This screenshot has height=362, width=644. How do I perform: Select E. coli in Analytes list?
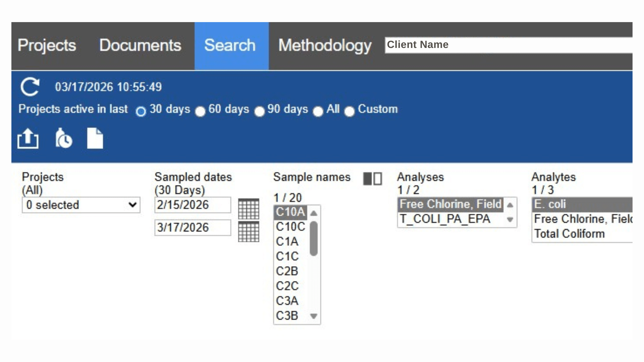click(x=583, y=204)
